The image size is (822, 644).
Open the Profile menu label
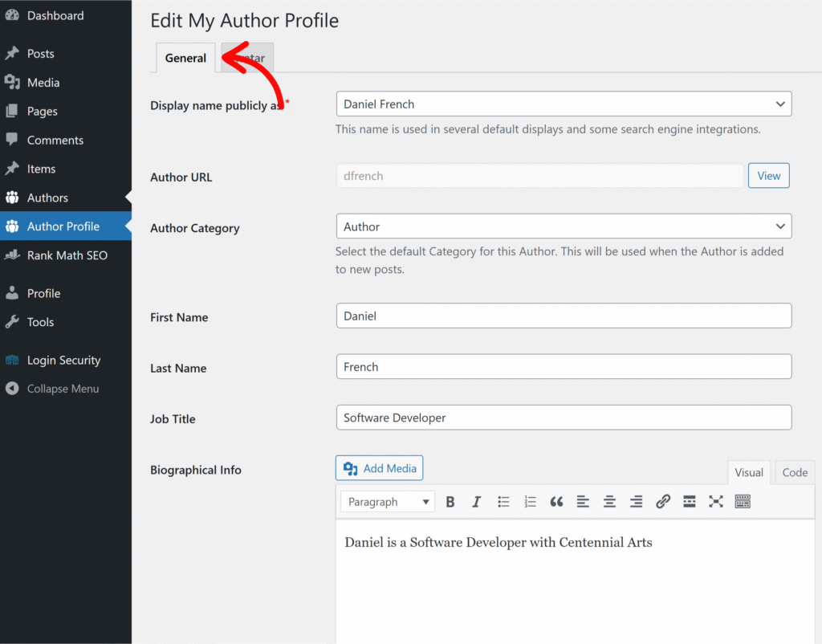coord(43,293)
